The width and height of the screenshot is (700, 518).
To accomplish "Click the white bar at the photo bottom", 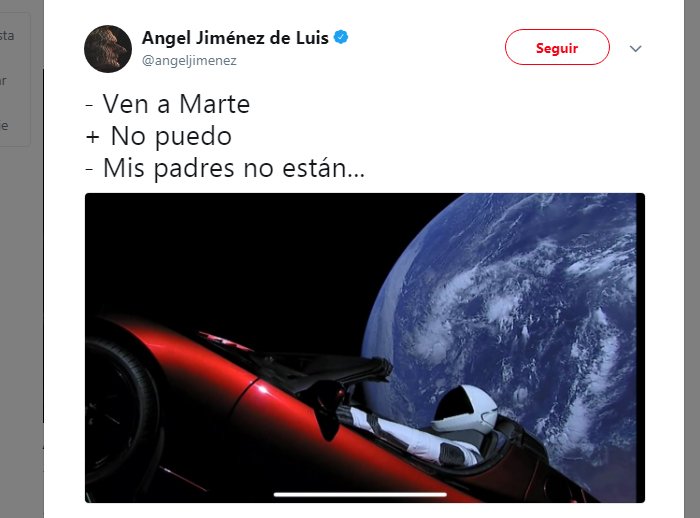I will (360, 494).
